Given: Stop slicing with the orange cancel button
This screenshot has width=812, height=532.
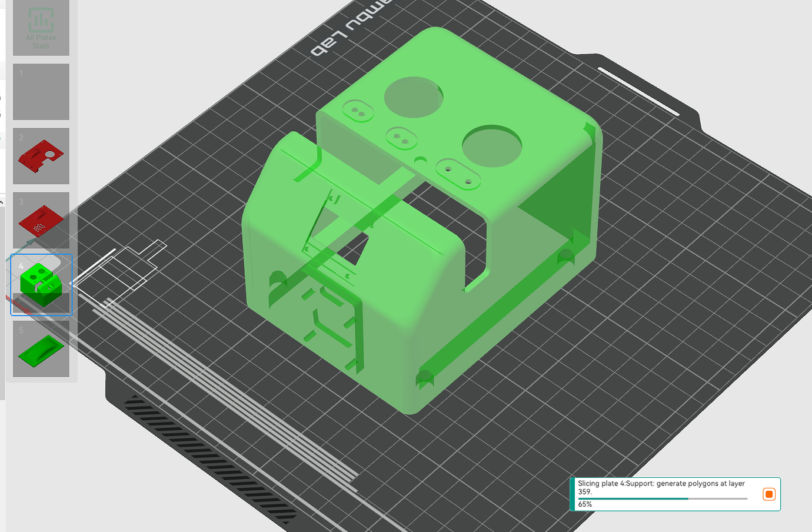Looking at the screenshot, I should [768, 494].
